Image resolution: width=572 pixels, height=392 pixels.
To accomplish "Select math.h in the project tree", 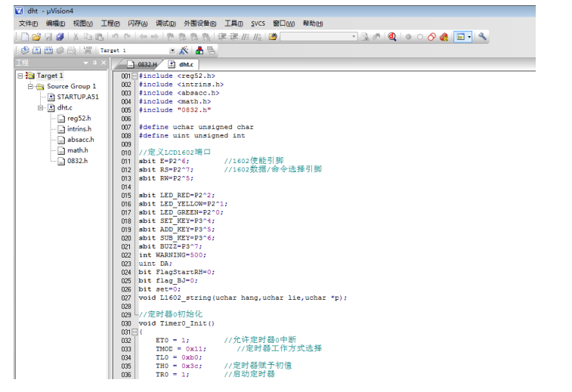I will 78,150.
